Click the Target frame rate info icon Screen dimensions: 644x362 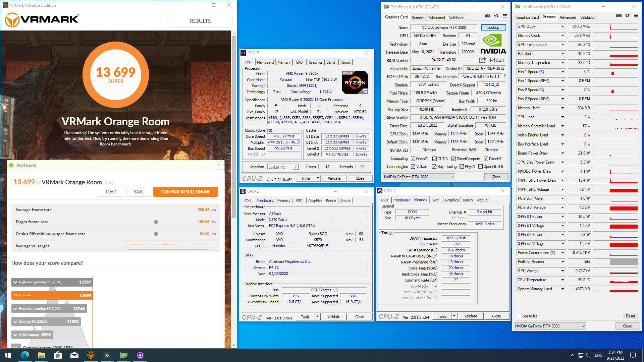pos(156,222)
